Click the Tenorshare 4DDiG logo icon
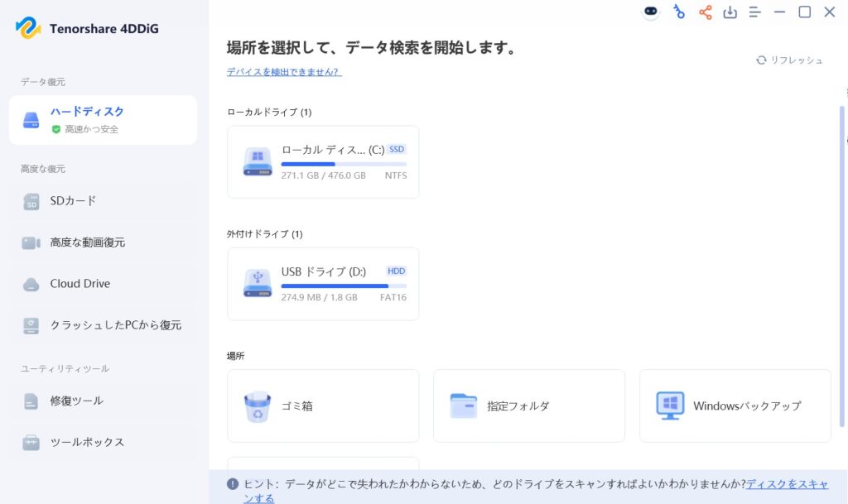The height and width of the screenshot is (504, 848). 28,27
